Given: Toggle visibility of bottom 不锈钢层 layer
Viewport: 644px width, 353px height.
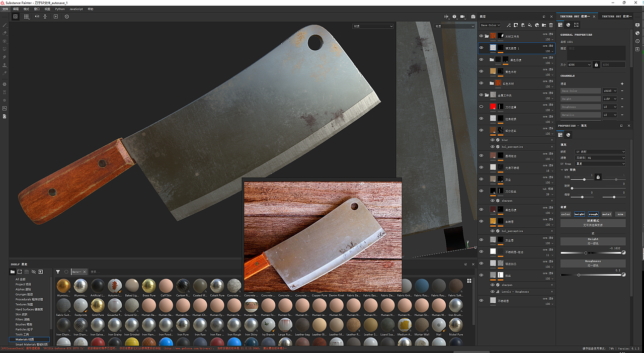Looking at the screenshot, I should tap(481, 301).
